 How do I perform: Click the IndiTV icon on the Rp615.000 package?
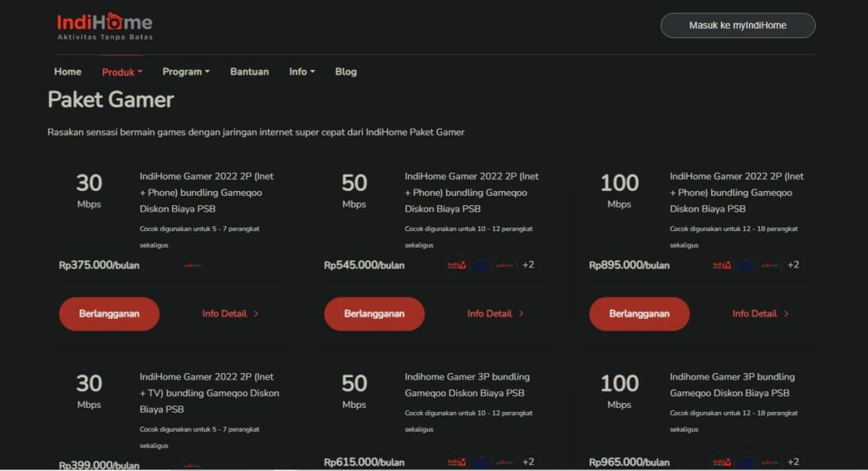(x=457, y=462)
